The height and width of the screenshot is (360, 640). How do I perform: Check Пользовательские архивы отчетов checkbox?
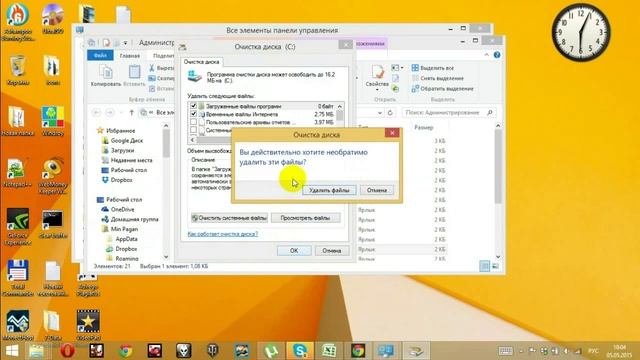[x=193, y=122]
